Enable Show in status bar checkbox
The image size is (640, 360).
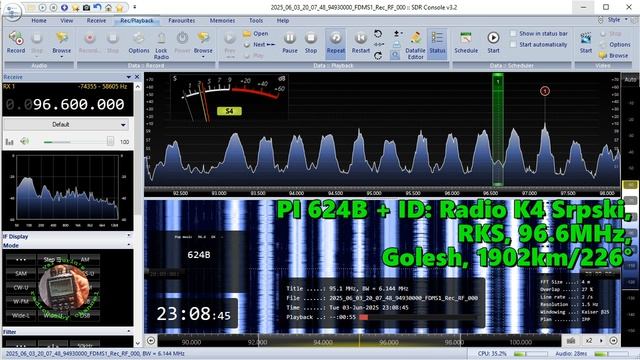point(513,33)
